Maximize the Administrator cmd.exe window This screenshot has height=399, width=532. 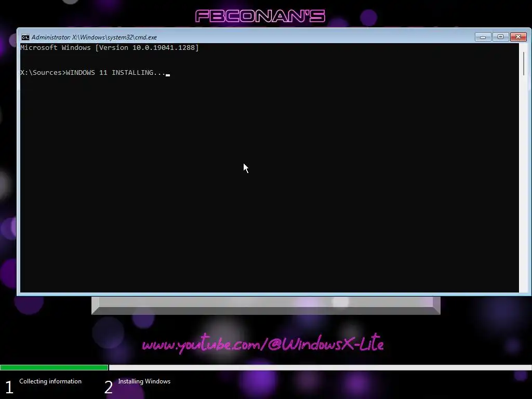[500, 37]
